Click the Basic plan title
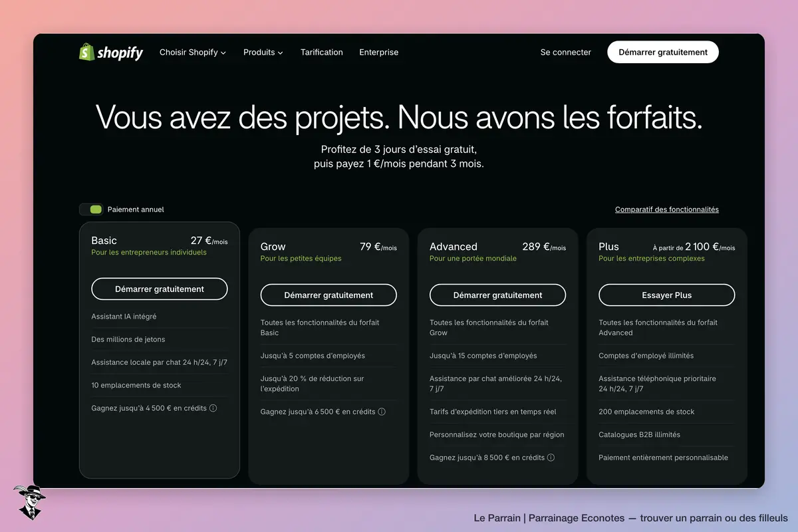 104,241
